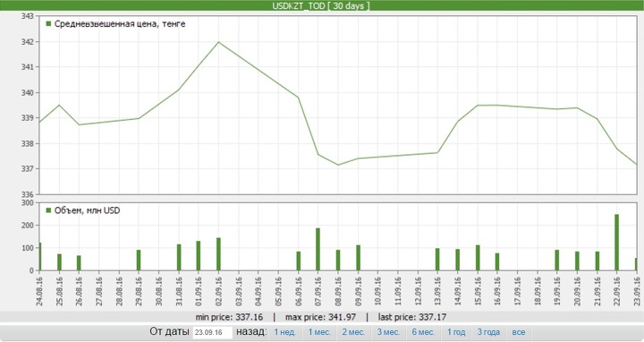The width and height of the screenshot is (644, 342).
Task: Click the 01.09.16 volume bar
Action: click(199, 256)
